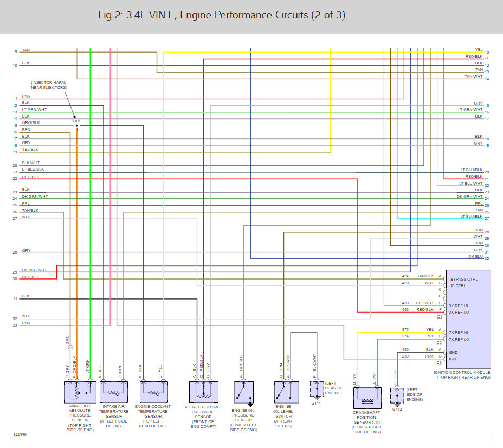Click the 'C2' connector label
The image size is (503, 448).
click(x=439, y=343)
